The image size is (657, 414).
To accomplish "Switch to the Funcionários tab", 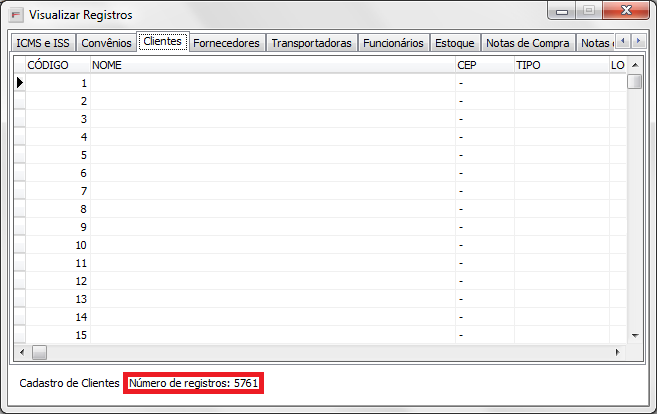I will 392,43.
